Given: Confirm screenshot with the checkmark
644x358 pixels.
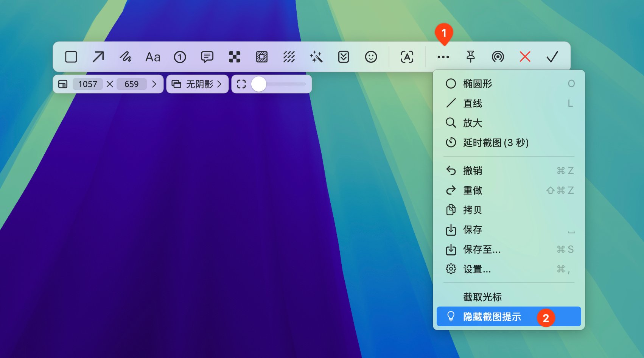Looking at the screenshot, I should pyautogui.click(x=552, y=57).
